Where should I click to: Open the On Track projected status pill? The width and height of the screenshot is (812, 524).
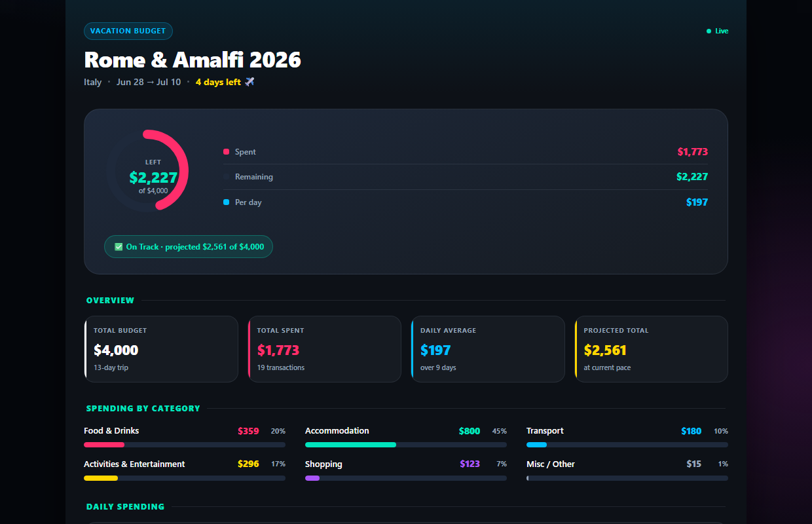click(x=189, y=247)
